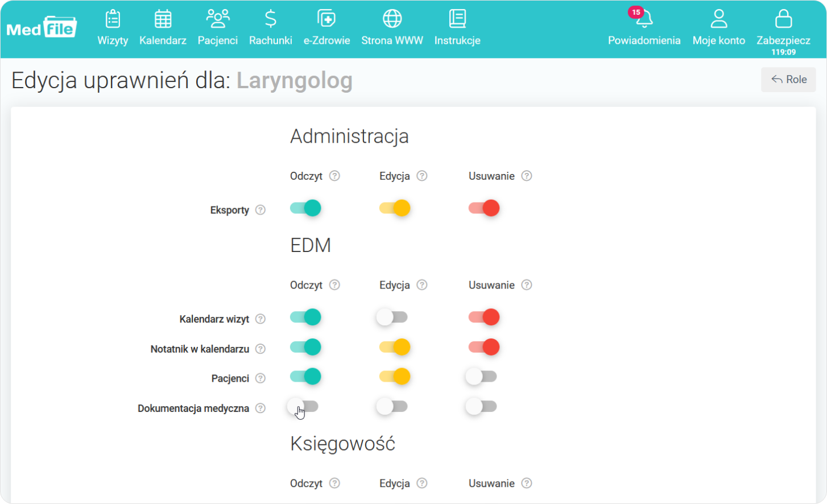Disable Usuwanie toggle for Eksporty
Image resolution: width=827 pixels, height=504 pixels.
point(484,208)
